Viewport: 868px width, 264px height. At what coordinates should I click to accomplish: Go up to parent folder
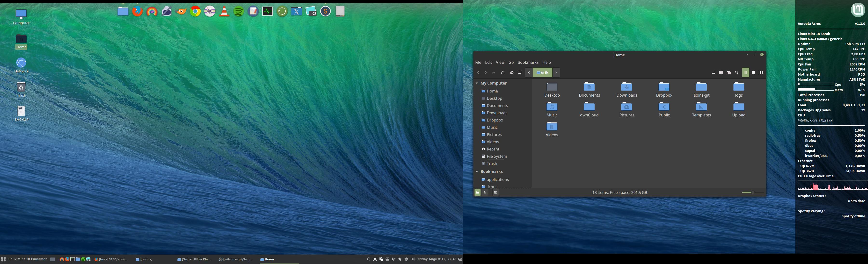click(494, 73)
